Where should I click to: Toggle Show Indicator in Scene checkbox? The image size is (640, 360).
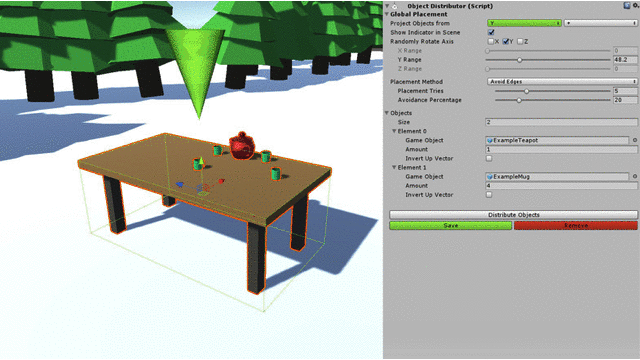click(491, 32)
